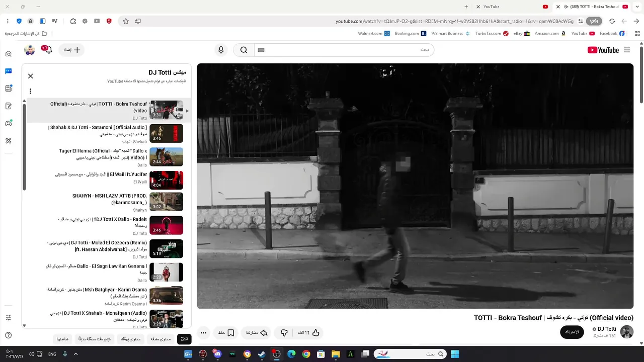The width and height of the screenshot is (644, 362).
Task: Open the Facebook bookmark
Action: pos(612,34)
